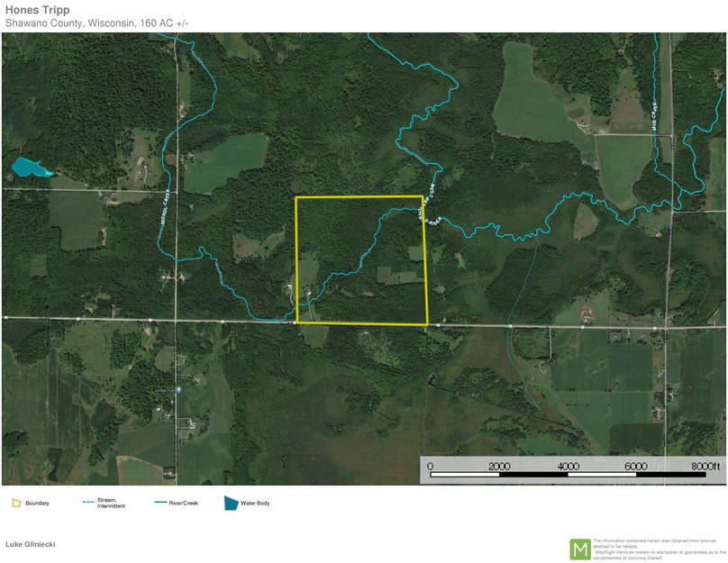This screenshot has height=563, width=728.
Task: Click the River/Creek legend line symbol
Action: point(159,503)
